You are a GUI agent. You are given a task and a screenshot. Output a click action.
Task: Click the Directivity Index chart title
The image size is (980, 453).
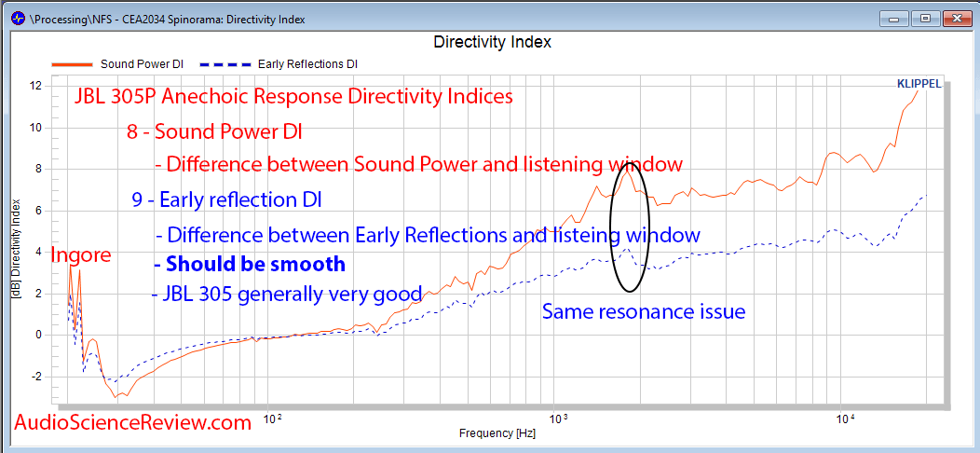point(493,43)
